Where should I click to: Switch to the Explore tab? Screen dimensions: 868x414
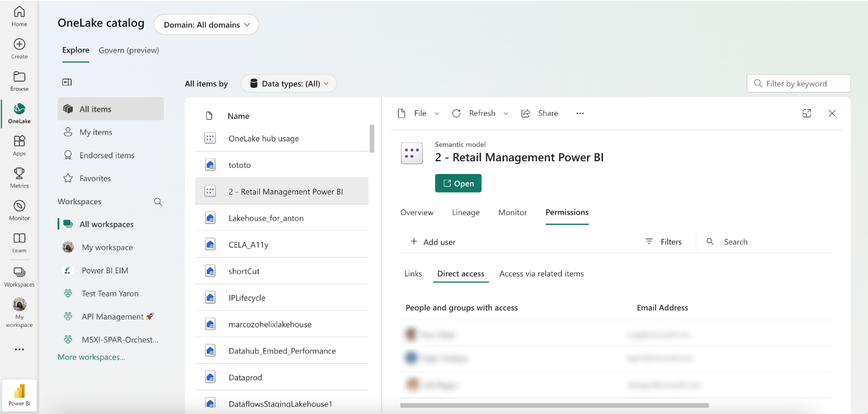pyautogui.click(x=76, y=50)
